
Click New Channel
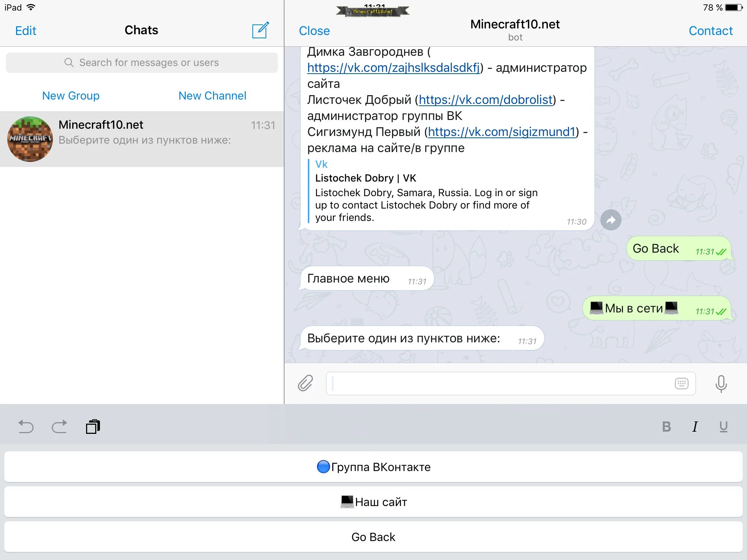[212, 96]
